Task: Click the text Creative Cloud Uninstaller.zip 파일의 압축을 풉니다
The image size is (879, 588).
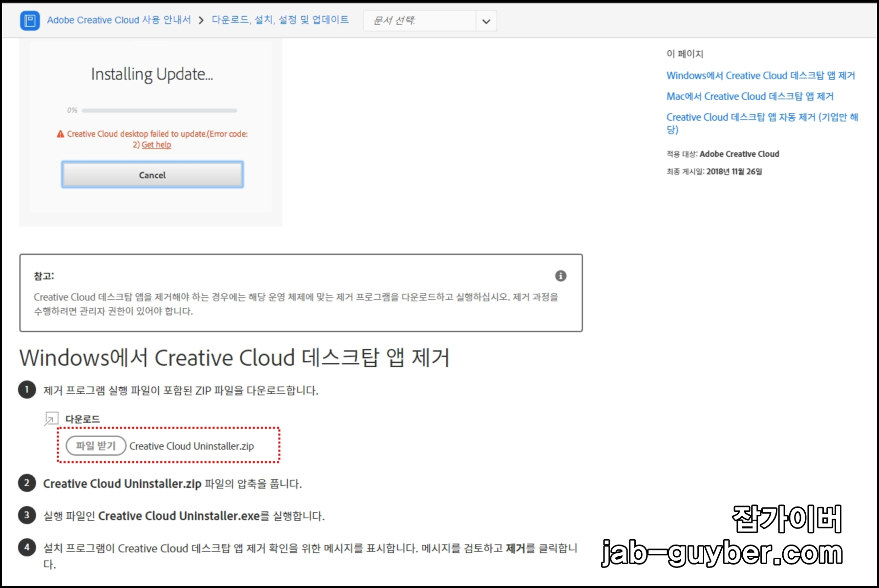Action: coord(172,483)
